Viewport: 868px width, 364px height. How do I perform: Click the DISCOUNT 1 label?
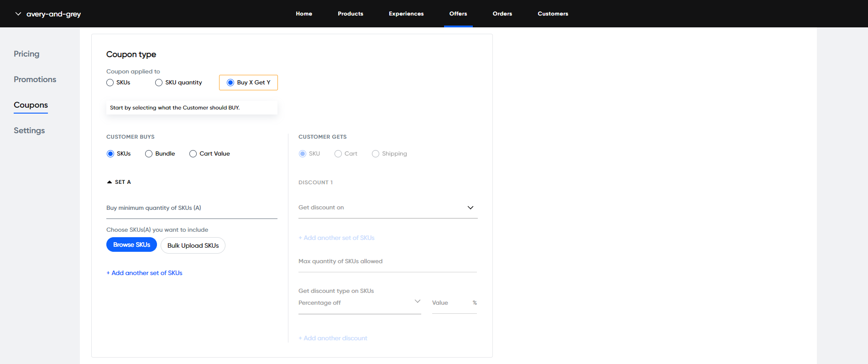click(x=315, y=182)
